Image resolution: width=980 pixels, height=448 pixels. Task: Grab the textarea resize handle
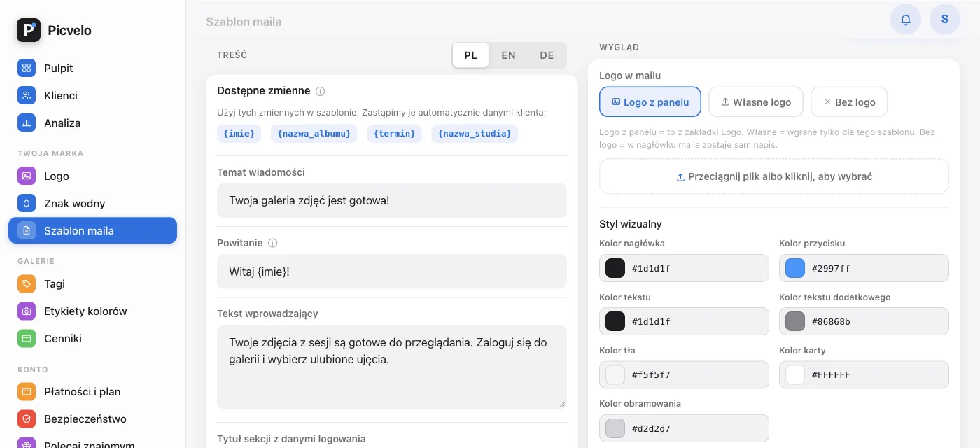pyautogui.click(x=562, y=404)
